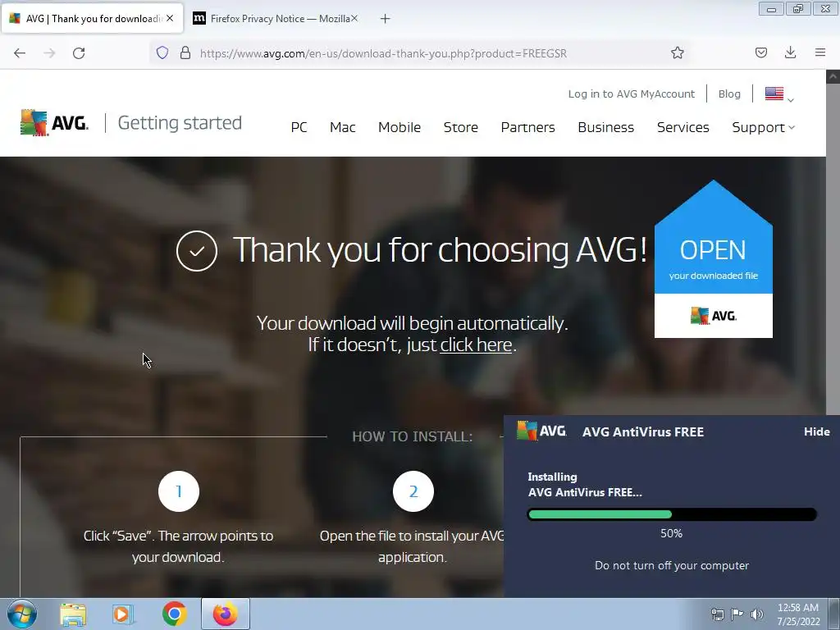This screenshot has width=840, height=630.
Task: Open the Action Center flag icon
Action: click(x=737, y=614)
